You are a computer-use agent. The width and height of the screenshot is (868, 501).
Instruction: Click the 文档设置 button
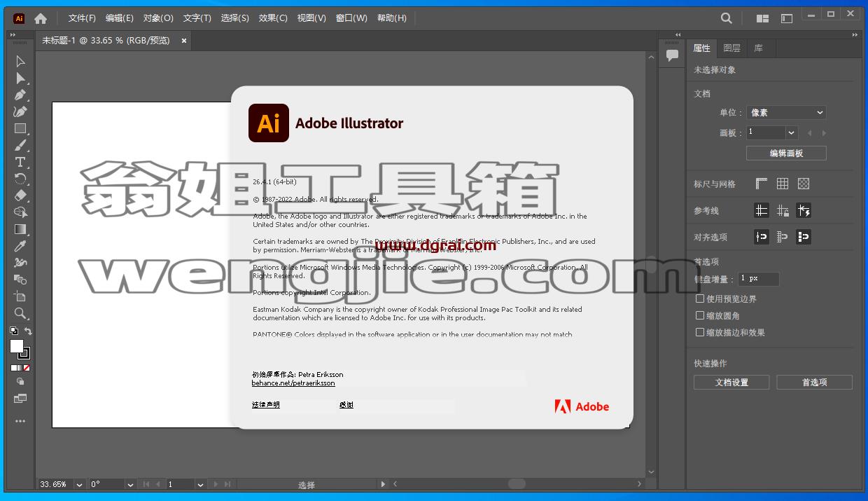pyautogui.click(x=731, y=383)
